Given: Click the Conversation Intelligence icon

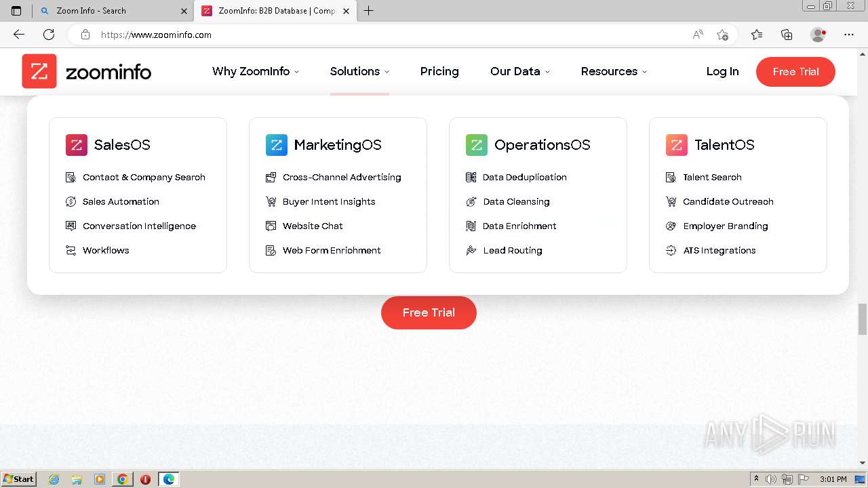Looking at the screenshot, I should point(71,226).
